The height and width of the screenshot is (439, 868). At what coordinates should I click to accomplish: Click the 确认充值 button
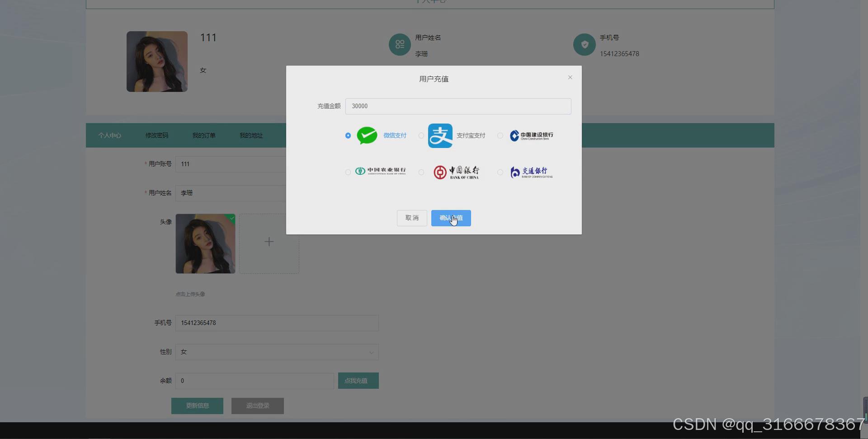pyautogui.click(x=451, y=218)
